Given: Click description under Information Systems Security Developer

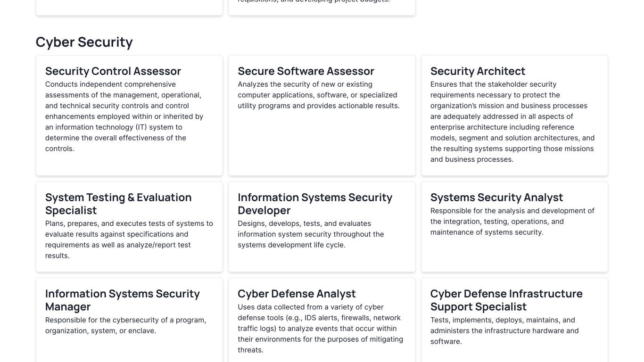Looking at the screenshot, I should click(x=311, y=234).
